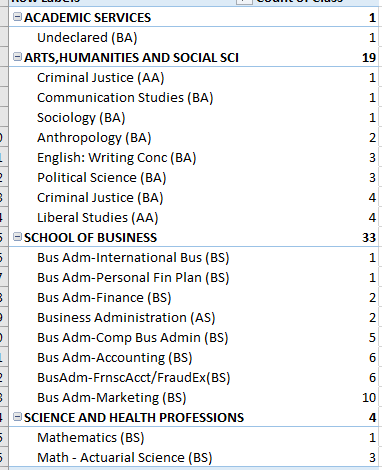Select English: Writing Conc (BA) cell
This screenshot has height=470, width=382.
pos(117,158)
